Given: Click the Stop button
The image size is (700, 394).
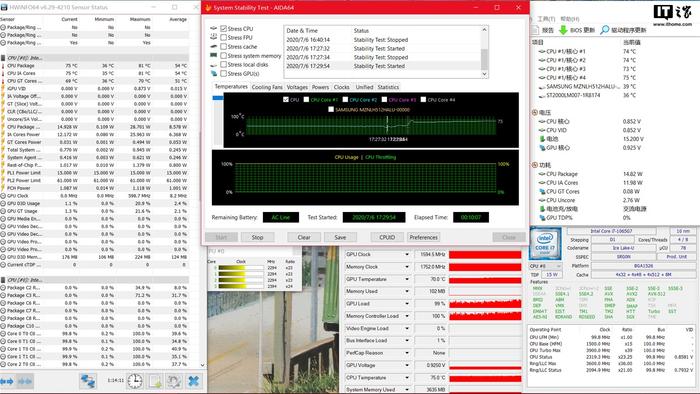Looking at the screenshot, I should tap(258, 237).
